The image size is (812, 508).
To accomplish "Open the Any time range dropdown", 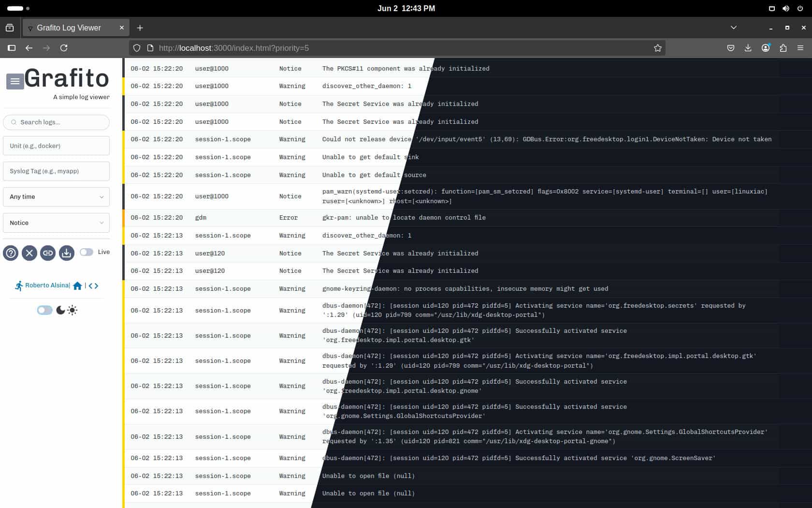I will point(56,197).
